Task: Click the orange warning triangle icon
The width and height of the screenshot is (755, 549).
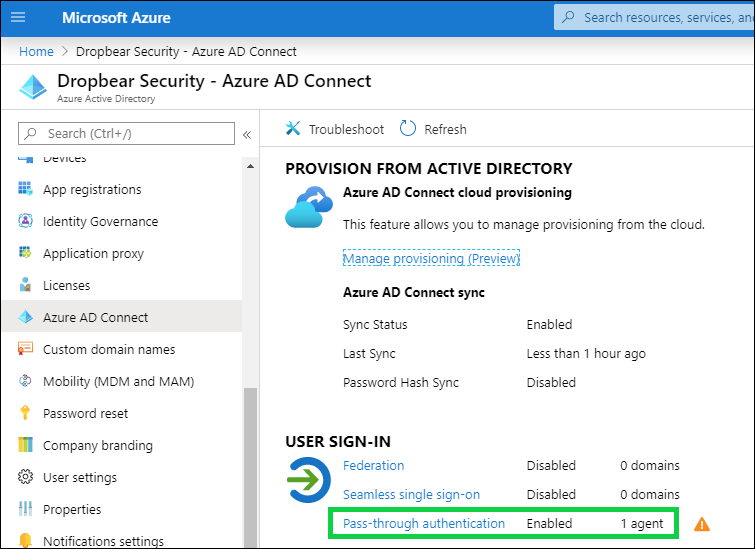Action: [x=702, y=524]
